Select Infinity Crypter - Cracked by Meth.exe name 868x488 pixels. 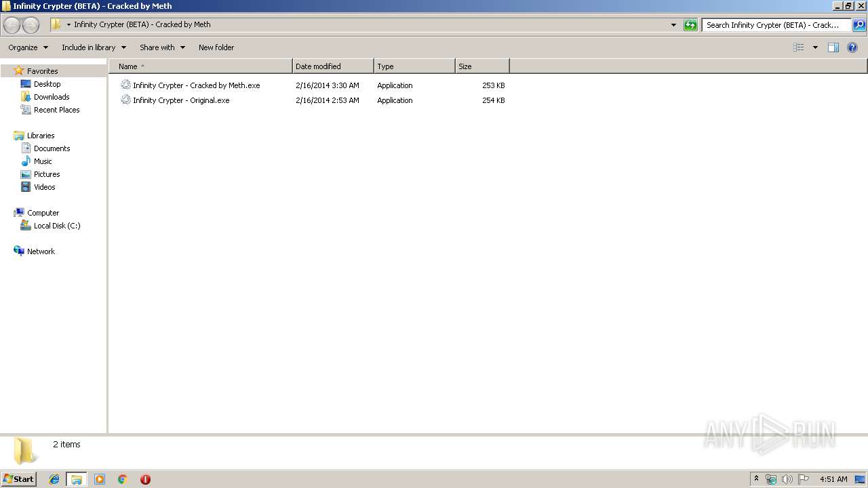pos(197,85)
